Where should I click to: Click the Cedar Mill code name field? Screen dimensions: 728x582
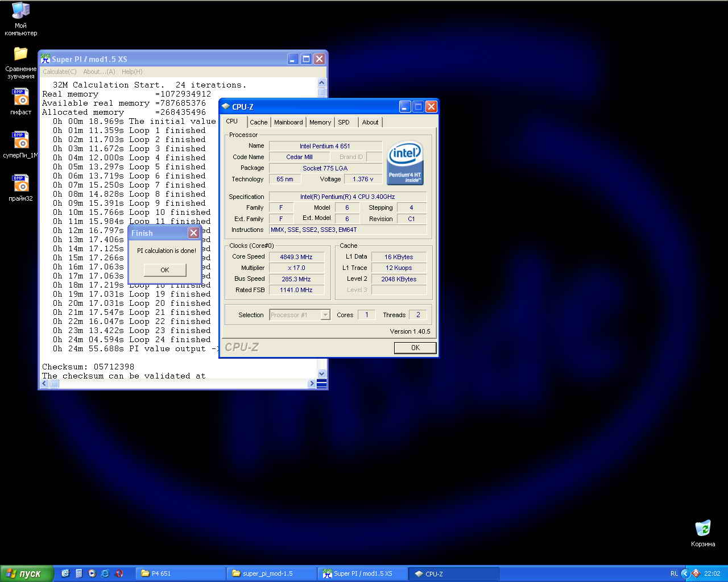(299, 157)
